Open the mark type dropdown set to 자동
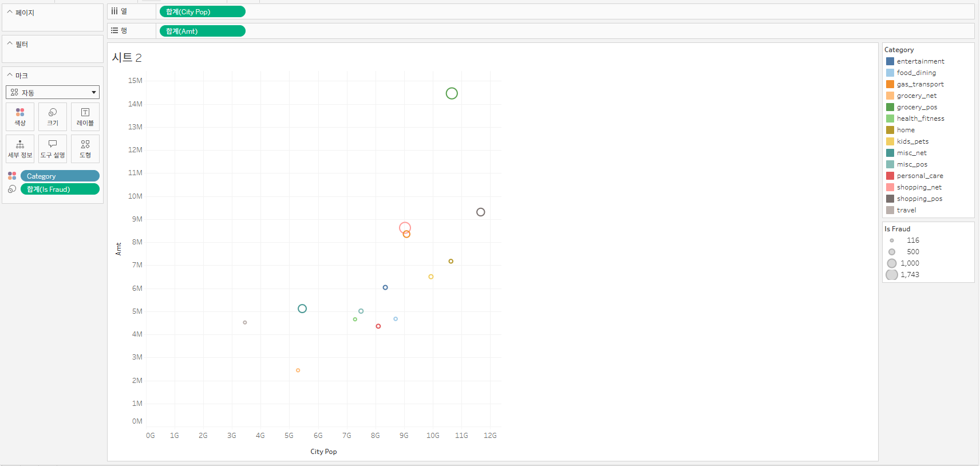Viewport: 980px width, 466px height. point(53,92)
